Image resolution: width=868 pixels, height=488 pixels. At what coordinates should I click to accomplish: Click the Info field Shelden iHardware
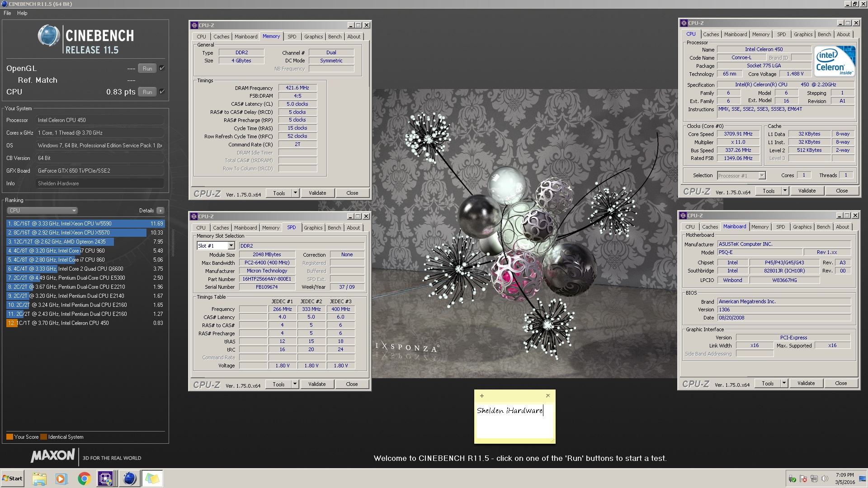[99, 183]
